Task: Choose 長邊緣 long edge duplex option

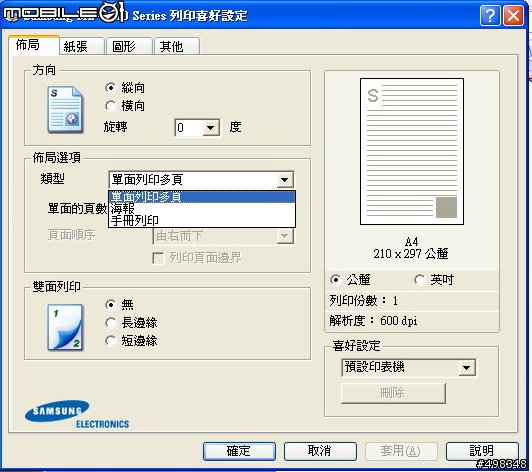Action: click(x=111, y=323)
